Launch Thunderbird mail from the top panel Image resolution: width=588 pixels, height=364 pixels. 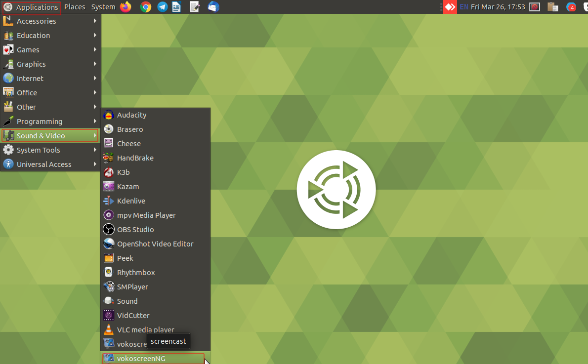pyautogui.click(x=213, y=7)
